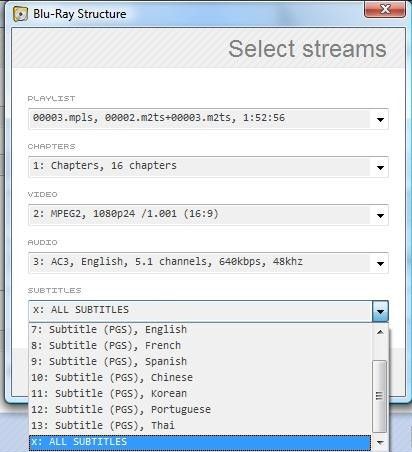Image resolution: width=412 pixels, height=452 pixels.
Task: Select subtitle 8 French
Action: click(200, 346)
